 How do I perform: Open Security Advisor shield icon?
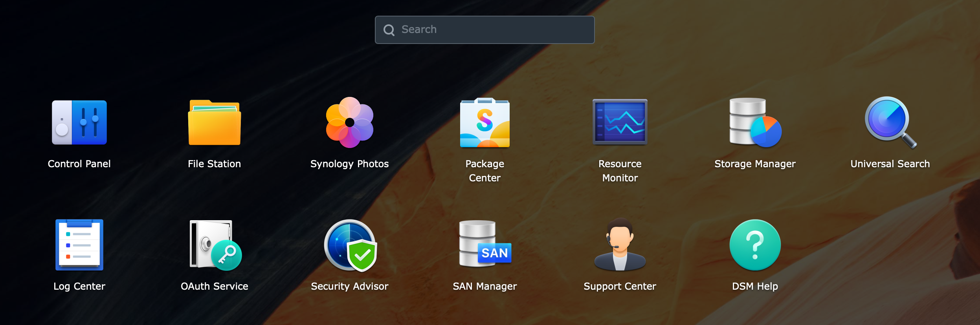350,245
